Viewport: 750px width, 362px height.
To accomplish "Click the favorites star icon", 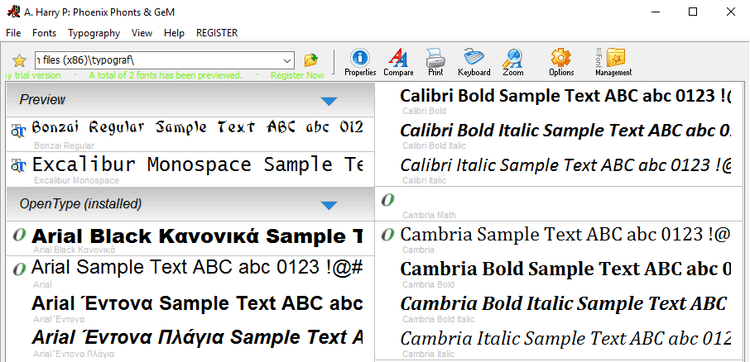I will point(19,61).
